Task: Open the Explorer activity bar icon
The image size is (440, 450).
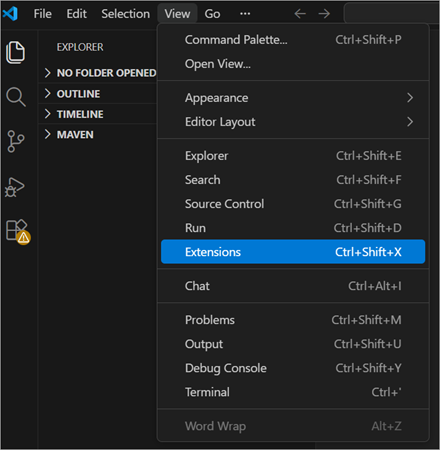Action: click(15, 52)
